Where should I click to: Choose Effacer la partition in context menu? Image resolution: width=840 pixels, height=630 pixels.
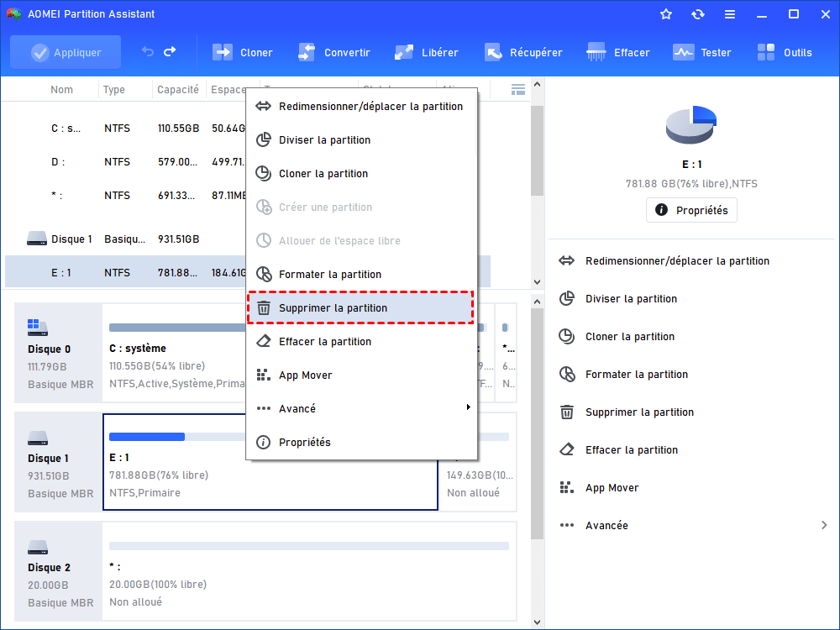tap(361, 342)
